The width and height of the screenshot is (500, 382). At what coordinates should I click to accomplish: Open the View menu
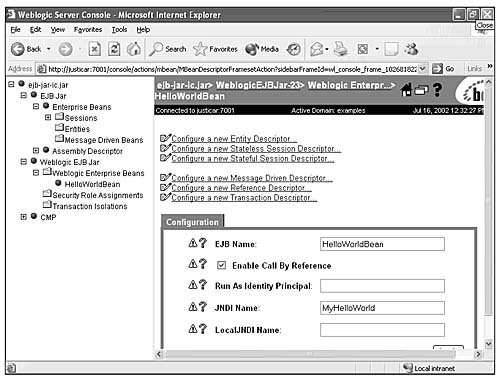(x=58, y=30)
